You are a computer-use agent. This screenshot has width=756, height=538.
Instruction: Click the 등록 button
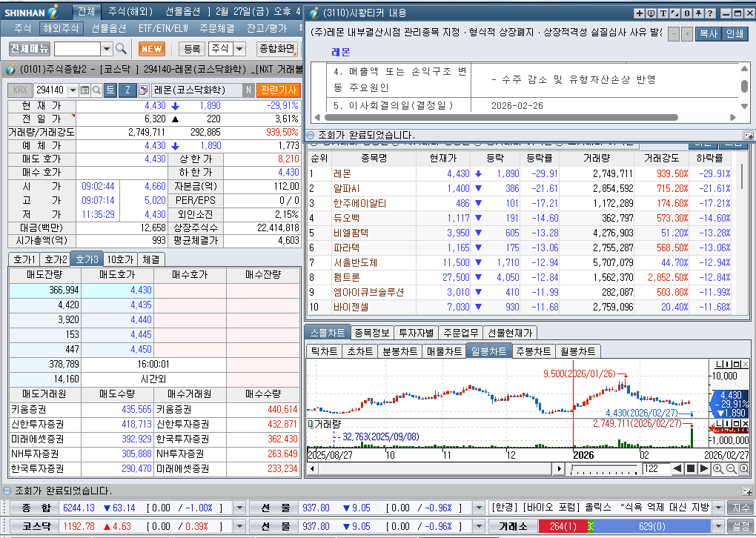pos(192,49)
